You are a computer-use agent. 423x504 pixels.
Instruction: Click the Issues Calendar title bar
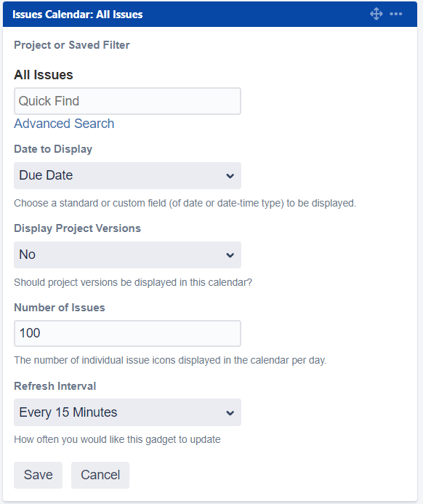[210, 14]
